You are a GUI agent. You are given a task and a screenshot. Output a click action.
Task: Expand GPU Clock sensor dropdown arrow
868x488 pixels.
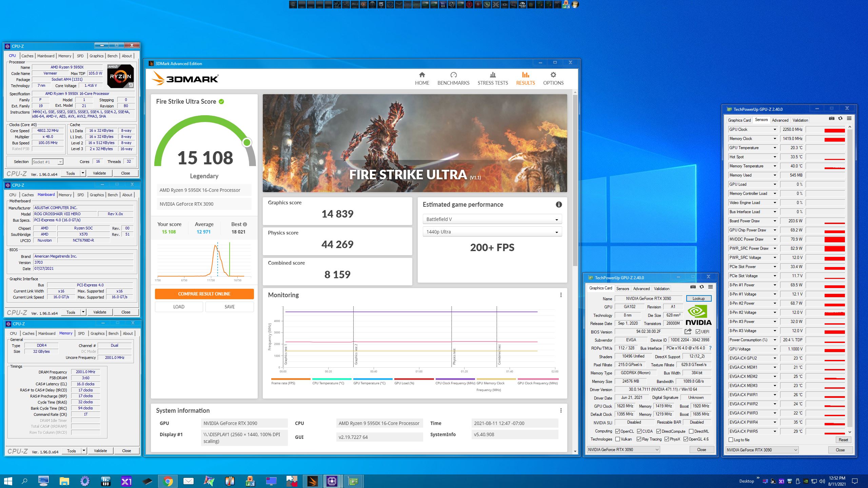[775, 129]
